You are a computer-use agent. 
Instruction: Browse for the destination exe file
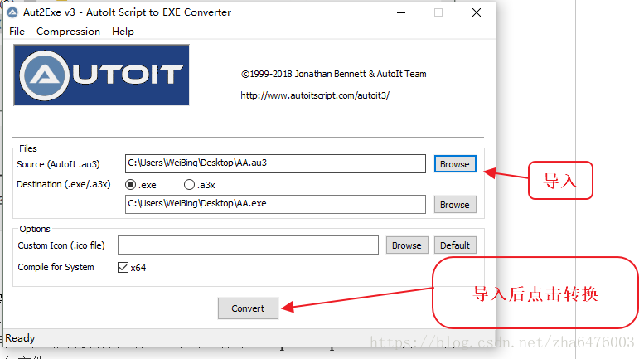tap(455, 205)
